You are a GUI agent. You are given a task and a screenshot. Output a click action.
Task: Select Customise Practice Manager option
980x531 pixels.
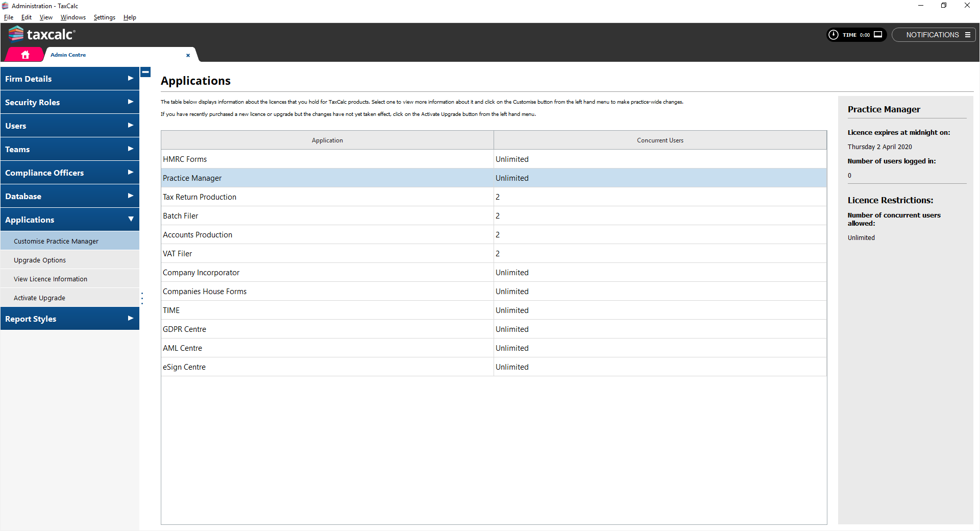click(x=56, y=241)
